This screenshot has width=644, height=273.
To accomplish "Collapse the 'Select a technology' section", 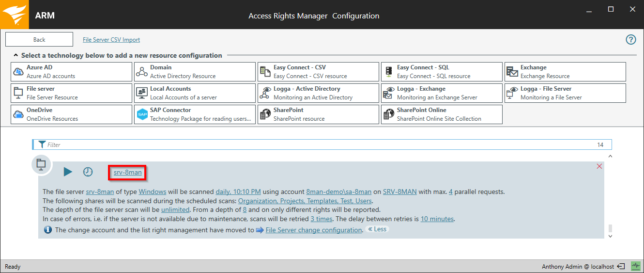I will coord(16,55).
